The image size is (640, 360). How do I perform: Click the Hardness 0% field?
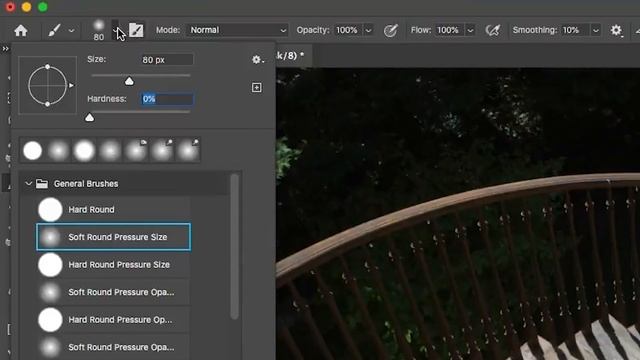(x=167, y=99)
